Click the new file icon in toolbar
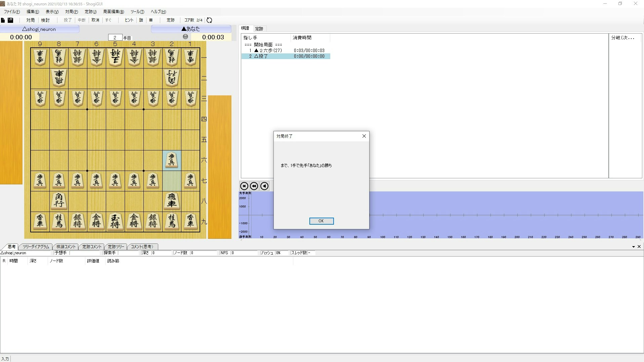The height and width of the screenshot is (362, 644). [x=3, y=20]
